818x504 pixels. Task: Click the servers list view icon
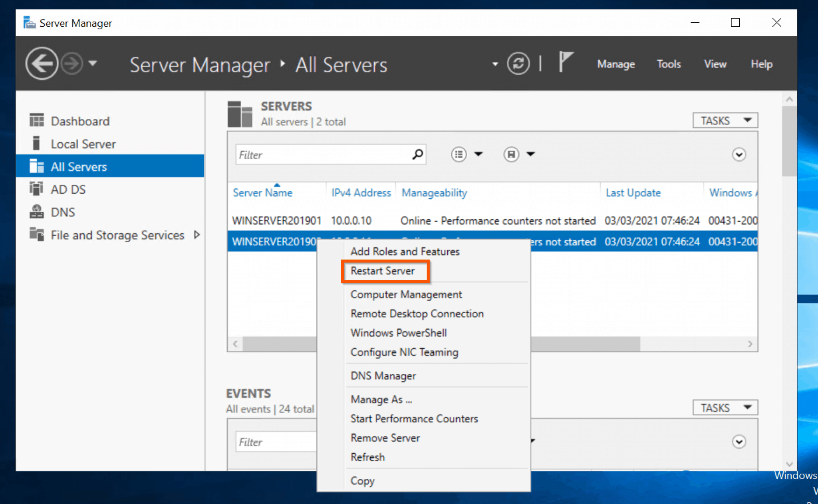pyautogui.click(x=459, y=154)
